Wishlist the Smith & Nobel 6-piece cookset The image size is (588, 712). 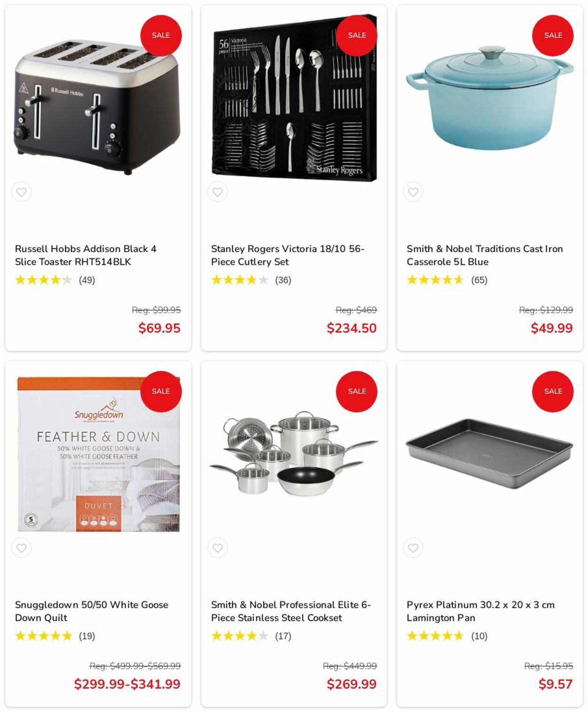click(217, 548)
